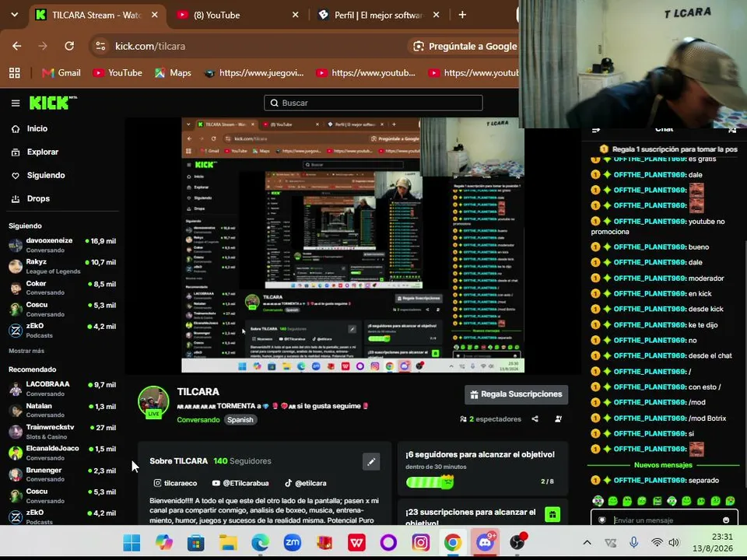
Task: Click the follow user icon beside share
Action: tap(559, 419)
